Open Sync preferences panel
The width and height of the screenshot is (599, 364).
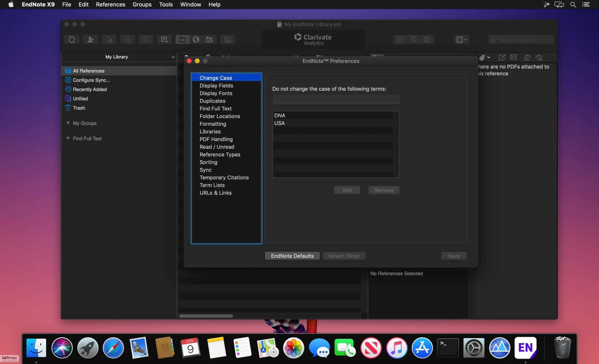226,170
